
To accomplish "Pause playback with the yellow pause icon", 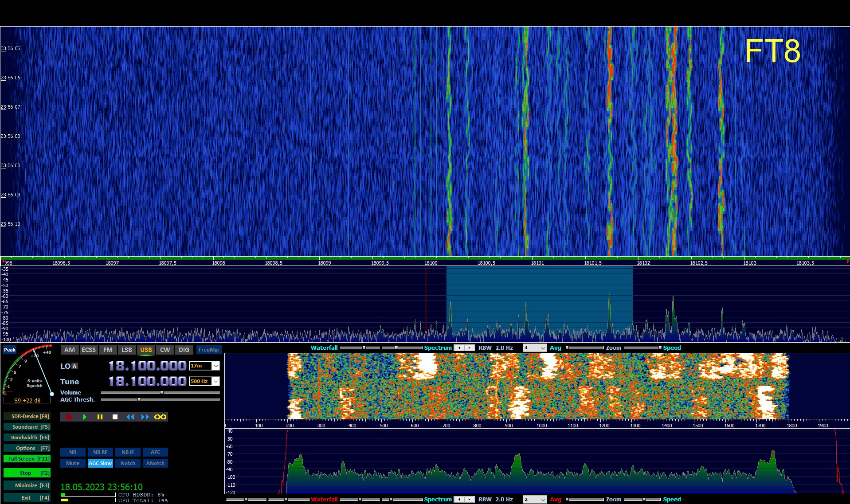I will click(x=100, y=417).
